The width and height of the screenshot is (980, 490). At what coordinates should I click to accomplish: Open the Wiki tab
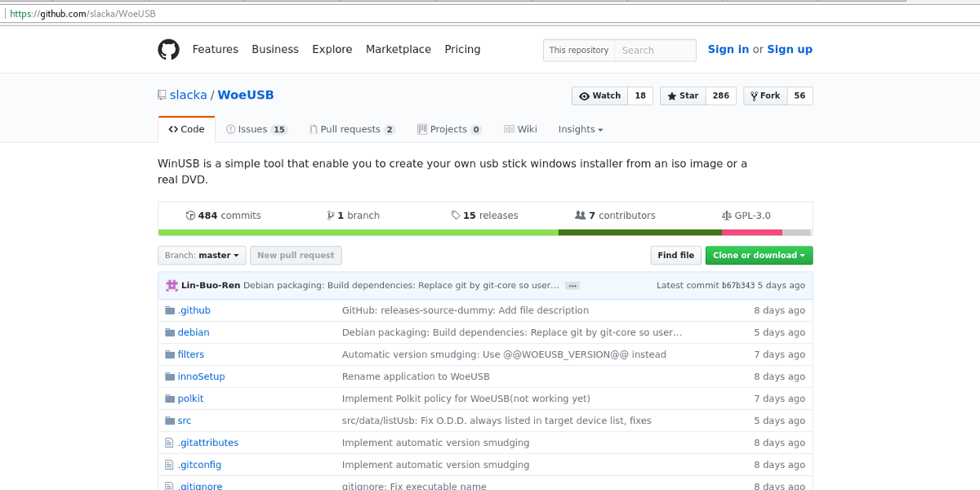point(520,129)
